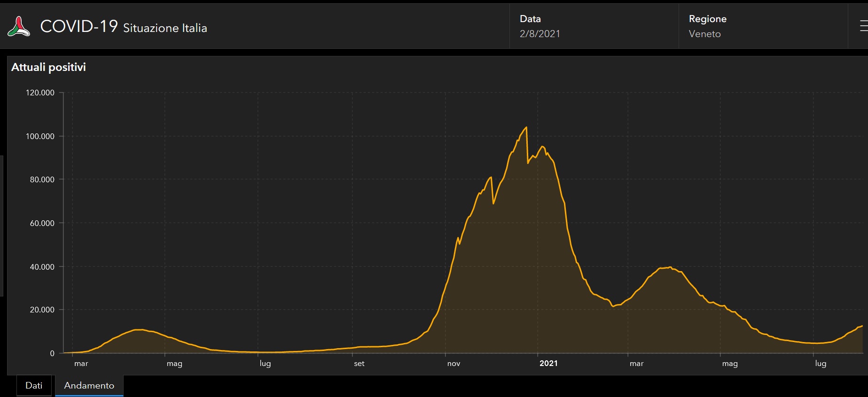Expand the Regione selector showing Veneto
This screenshot has height=397, width=868.
click(x=762, y=26)
